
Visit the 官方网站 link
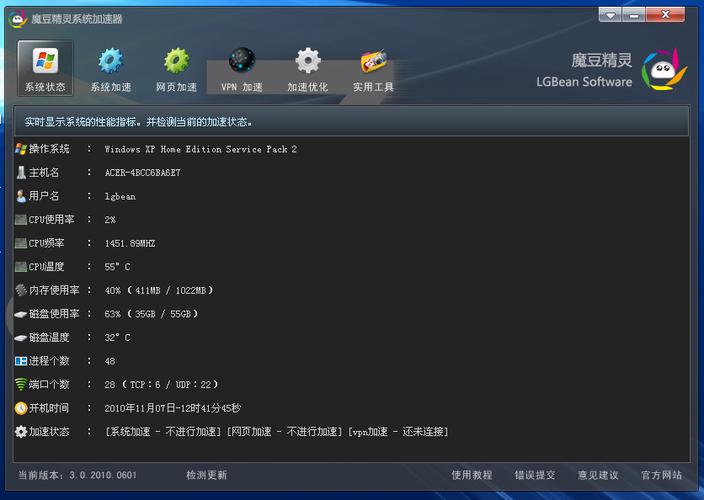[661, 475]
